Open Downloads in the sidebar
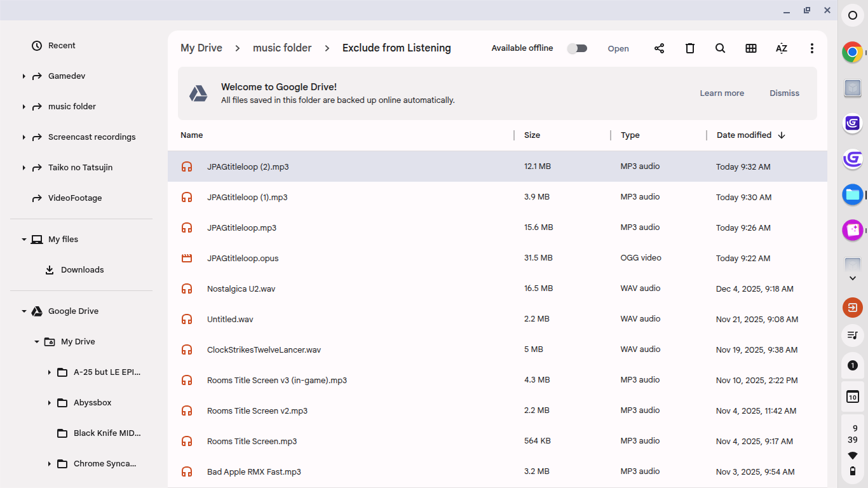 coord(82,270)
